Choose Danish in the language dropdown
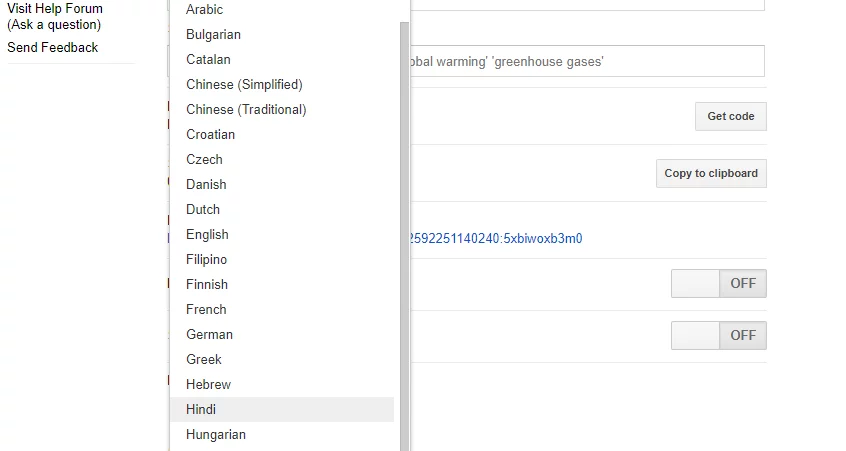Screen dimensions: 846x451 coord(206,185)
